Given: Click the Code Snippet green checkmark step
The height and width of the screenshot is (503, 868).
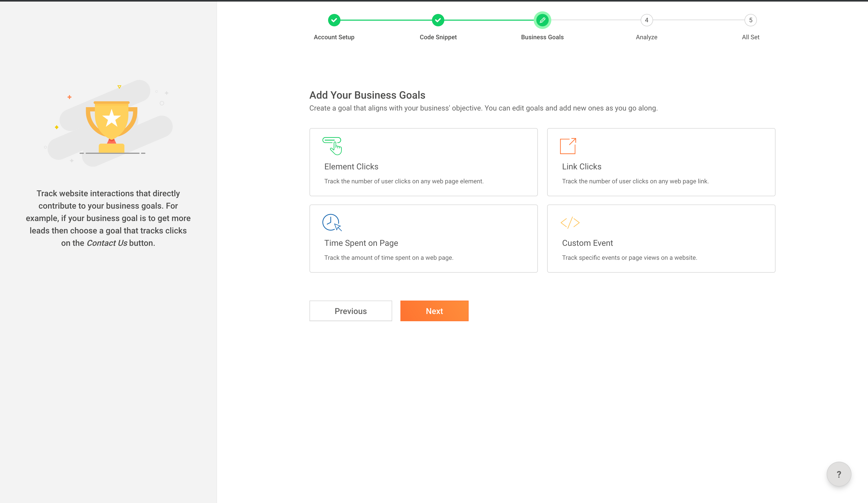Looking at the screenshot, I should [438, 20].
